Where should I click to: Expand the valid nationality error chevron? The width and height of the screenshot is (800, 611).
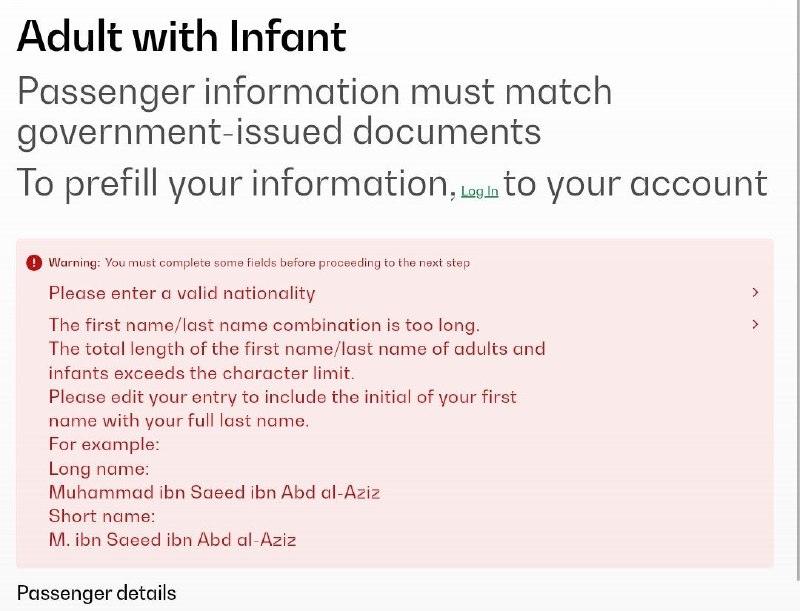[x=755, y=292]
